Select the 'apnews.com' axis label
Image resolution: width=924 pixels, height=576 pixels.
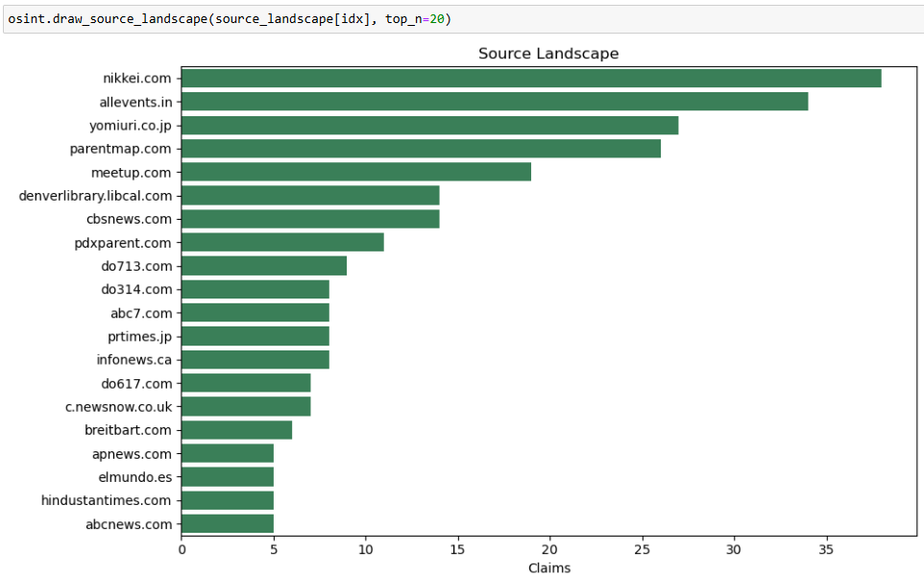(x=132, y=454)
